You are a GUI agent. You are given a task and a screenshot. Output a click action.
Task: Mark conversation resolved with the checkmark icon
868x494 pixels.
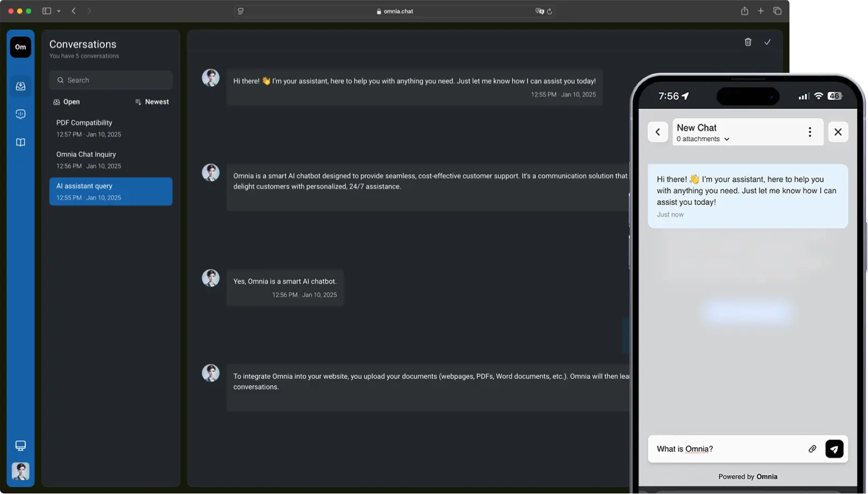(x=768, y=42)
